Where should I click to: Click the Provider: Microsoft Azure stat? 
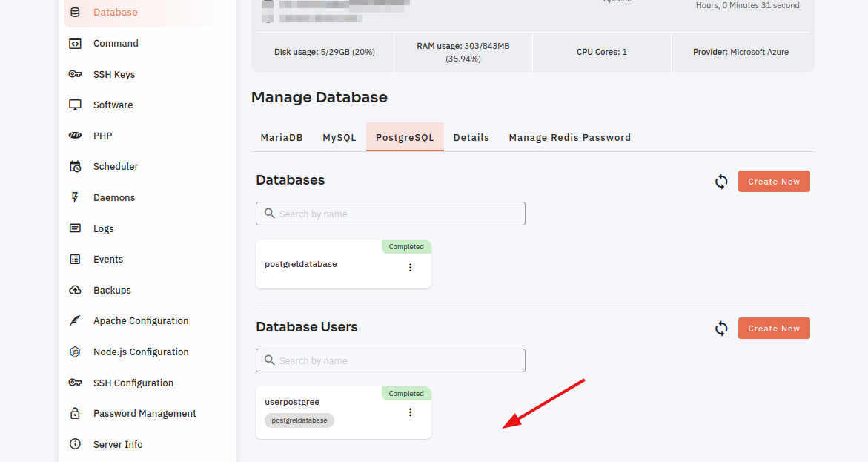point(741,52)
